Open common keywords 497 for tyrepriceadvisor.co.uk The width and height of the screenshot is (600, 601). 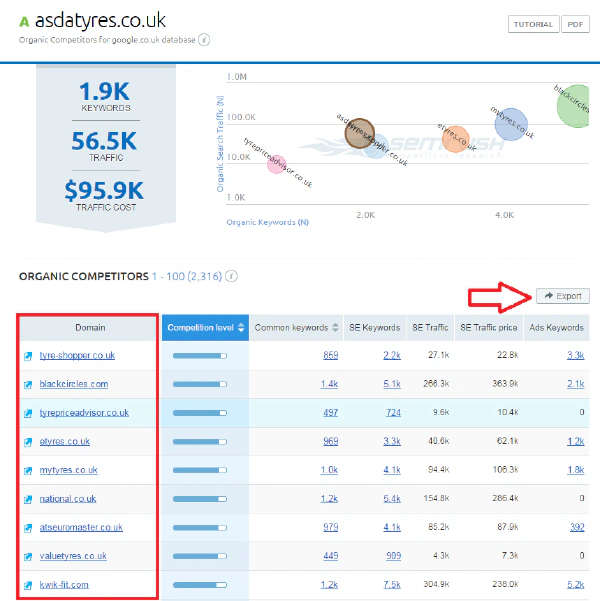pyautogui.click(x=330, y=413)
